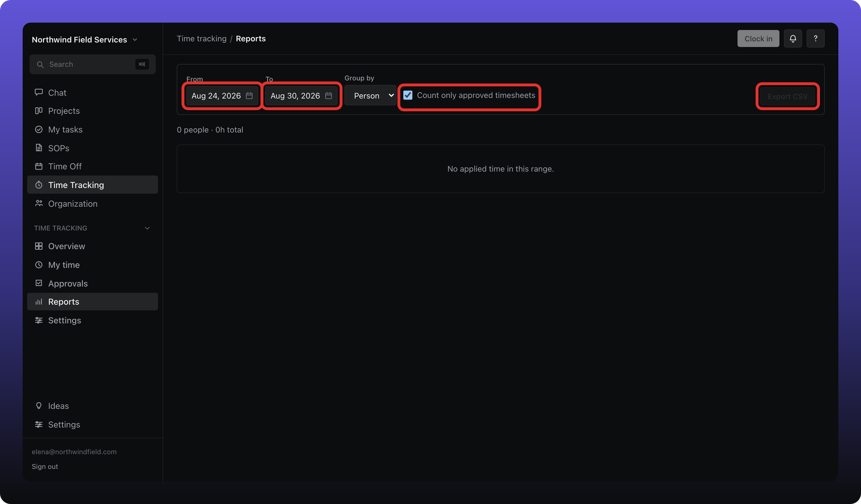Image resolution: width=861 pixels, height=504 pixels.
Task: Click the Export CSV button
Action: tap(787, 96)
